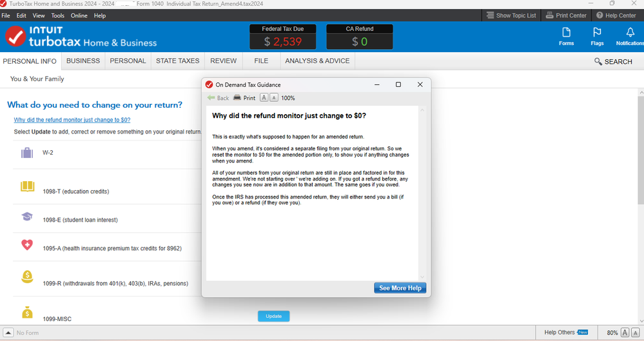Open the Edit menu
This screenshot has width=644, height=341.
pos(21,15)
